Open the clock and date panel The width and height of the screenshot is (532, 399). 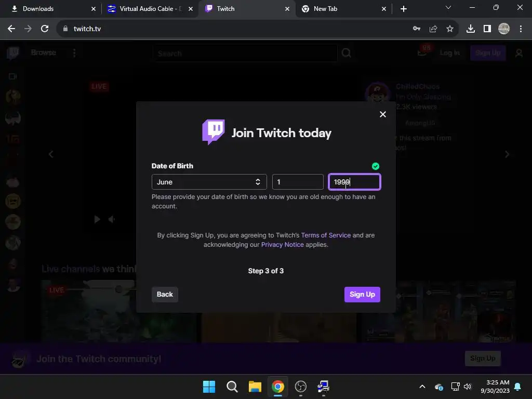pos(495,387)
